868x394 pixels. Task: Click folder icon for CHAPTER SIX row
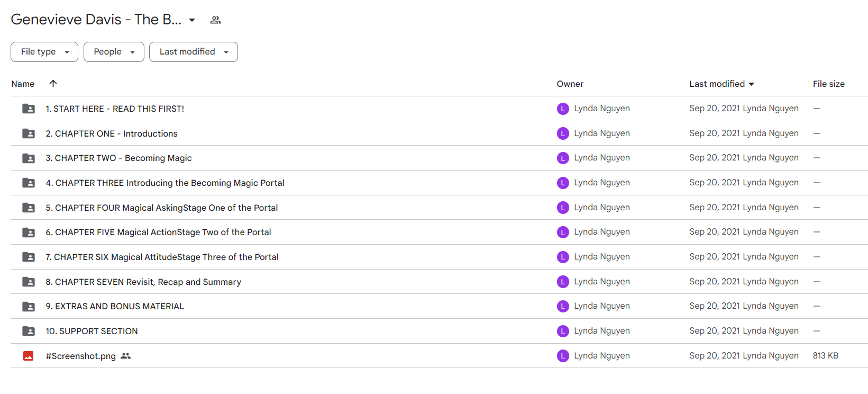(29, 257)
